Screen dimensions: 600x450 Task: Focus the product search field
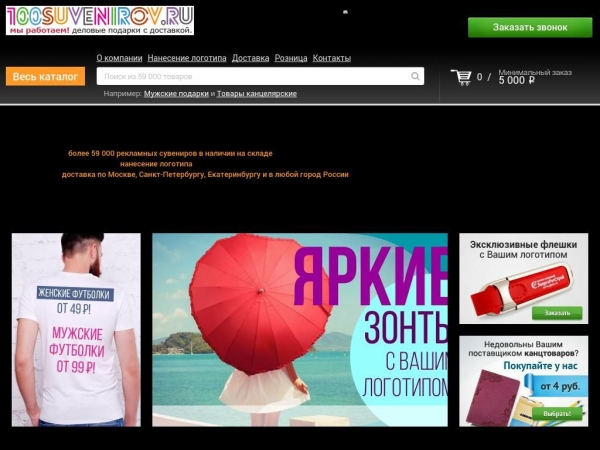[260, 76]
